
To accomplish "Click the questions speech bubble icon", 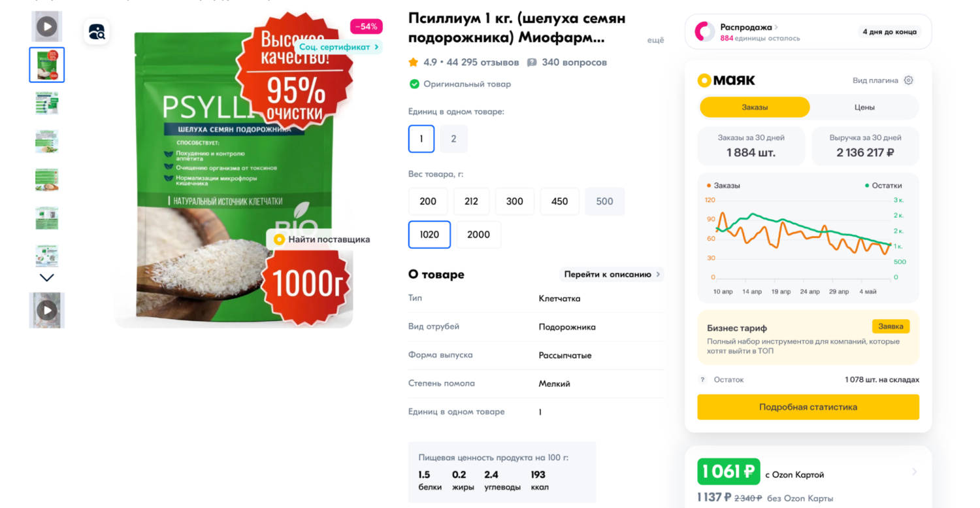I will [532, 63].
